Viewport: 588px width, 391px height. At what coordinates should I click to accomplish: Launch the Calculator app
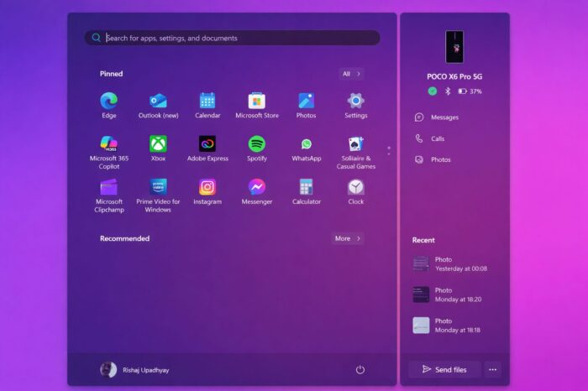tap(307, 192)
